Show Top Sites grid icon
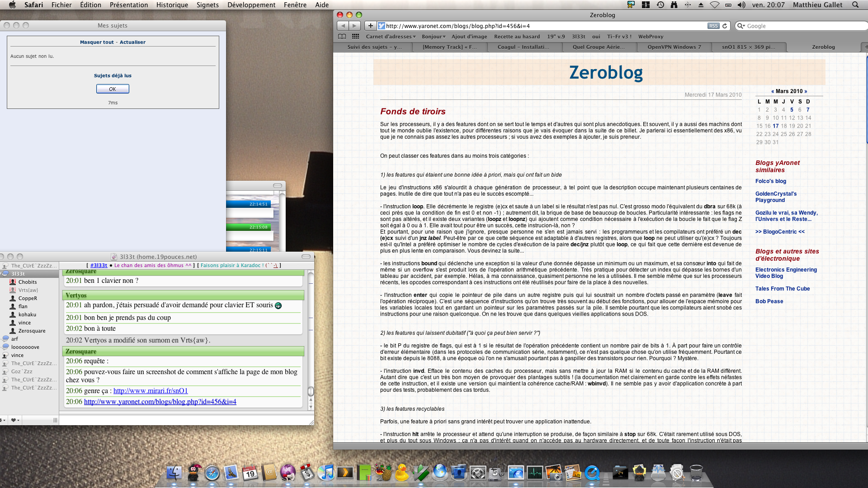 click(356, 37)
